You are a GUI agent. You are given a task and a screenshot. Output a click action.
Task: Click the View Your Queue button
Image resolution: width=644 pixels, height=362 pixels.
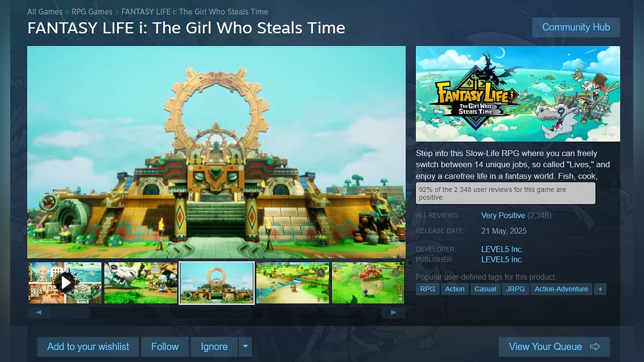coord(554,346)
